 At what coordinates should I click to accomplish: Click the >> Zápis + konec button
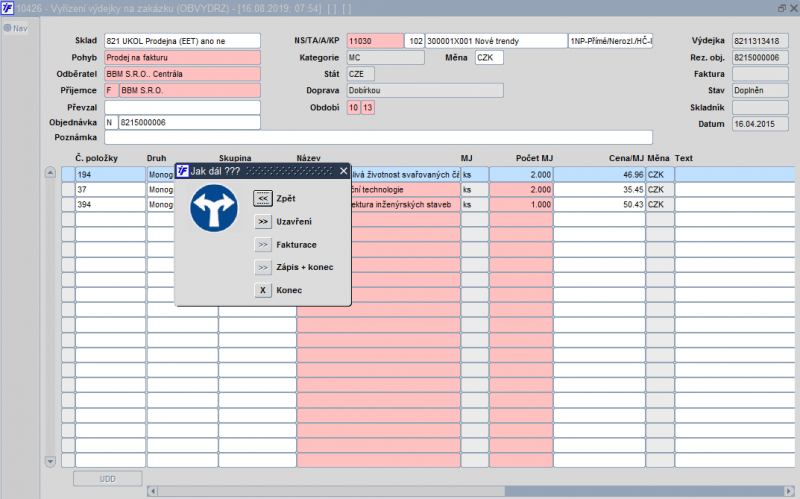(x=263, y=267)
